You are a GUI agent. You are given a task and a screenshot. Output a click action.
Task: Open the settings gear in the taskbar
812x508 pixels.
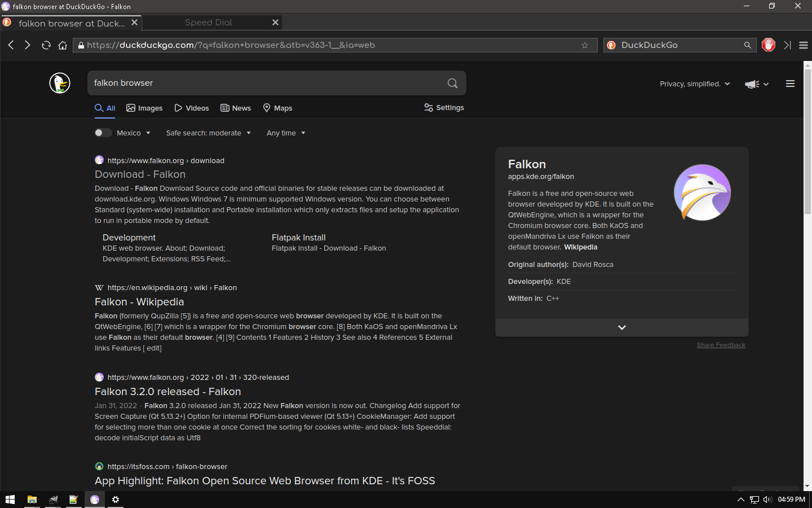[x=116, y=500]
